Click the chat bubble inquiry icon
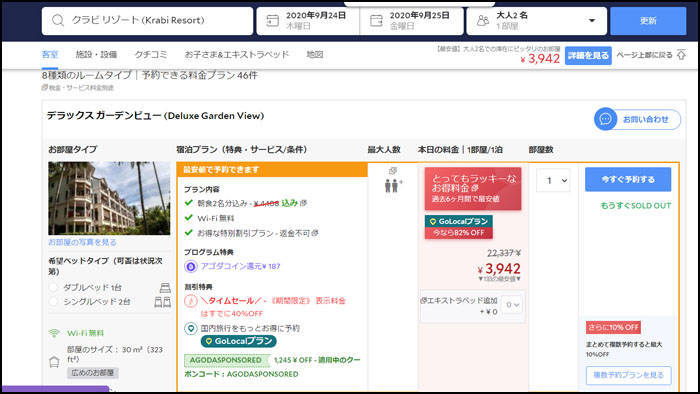700x394 pixels. [x=605, y=119]
